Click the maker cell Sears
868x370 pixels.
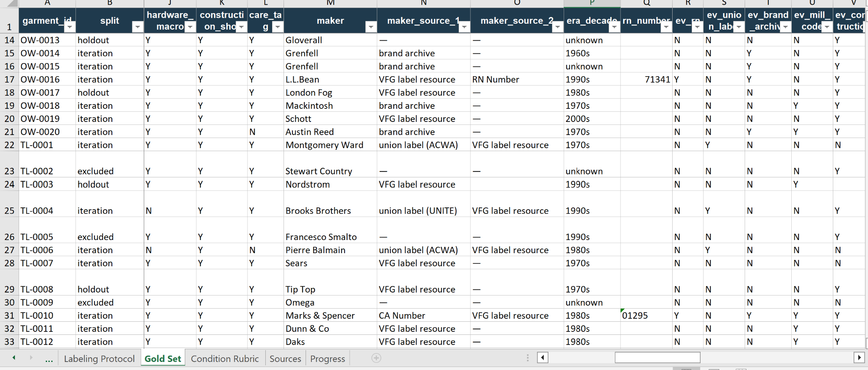click(330, 263)
